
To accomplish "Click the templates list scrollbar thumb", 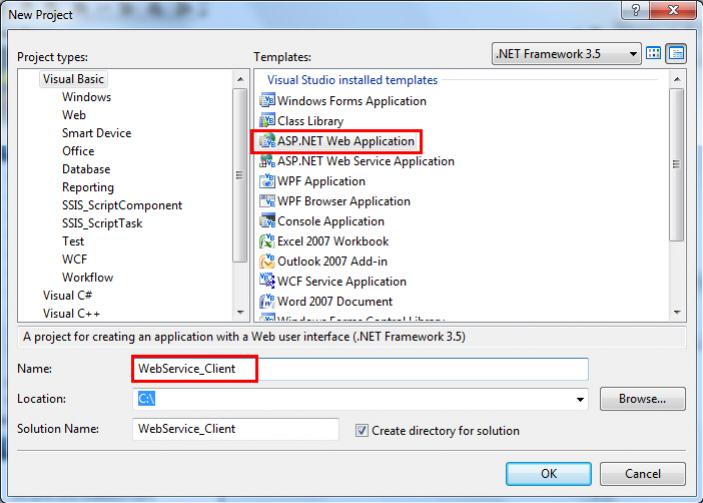I will (x=677, y=165).
